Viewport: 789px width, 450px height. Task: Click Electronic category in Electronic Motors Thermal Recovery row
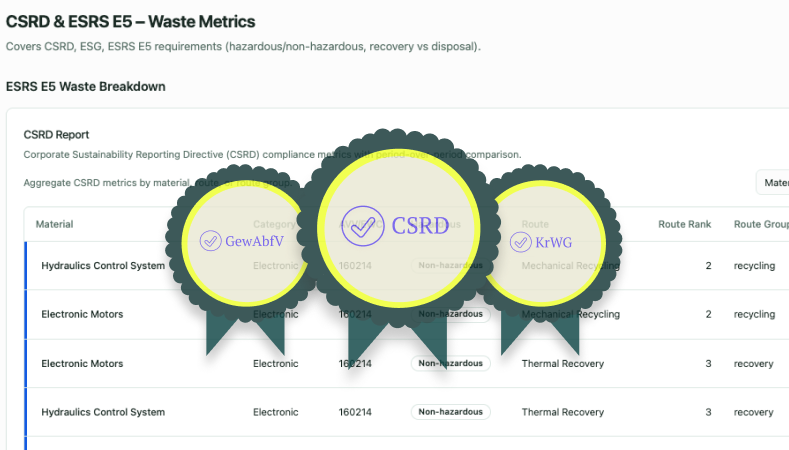pos(275,363)
